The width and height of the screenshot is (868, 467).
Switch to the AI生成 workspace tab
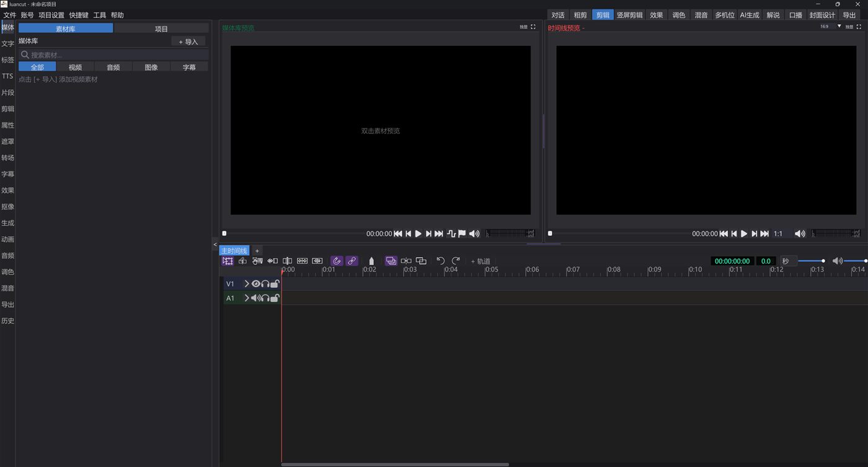pyautogui.click(x=750, y=15)
